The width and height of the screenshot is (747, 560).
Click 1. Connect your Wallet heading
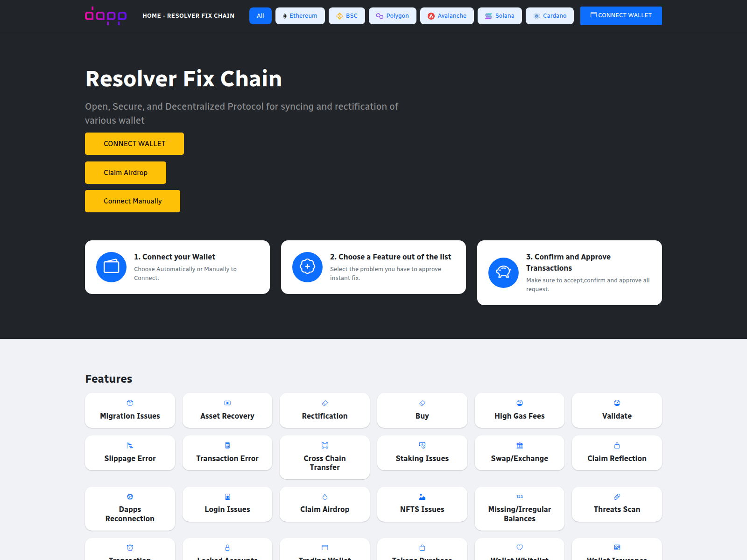pyautogui.click(x=175, y=257)
